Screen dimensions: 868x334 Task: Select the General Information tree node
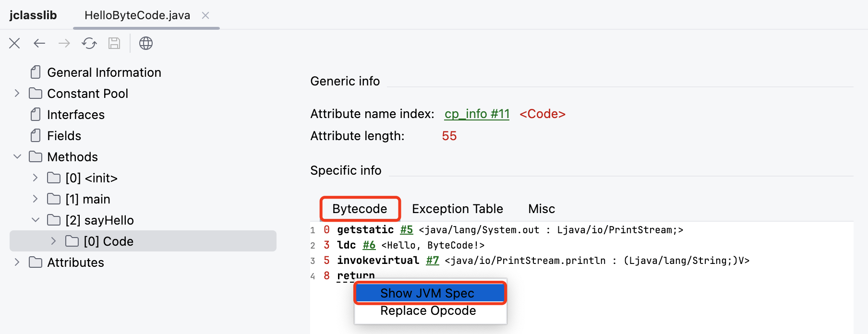coord(104,72)
